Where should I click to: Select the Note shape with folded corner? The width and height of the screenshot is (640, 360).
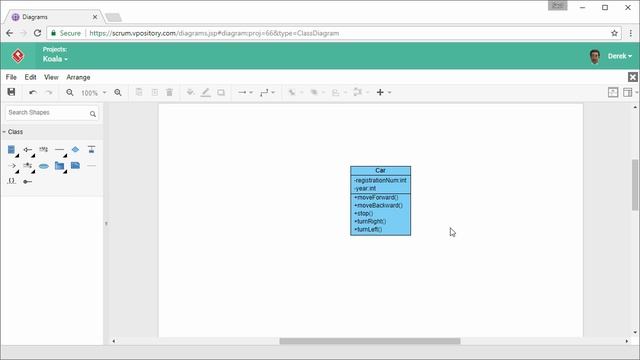(76, 165)
